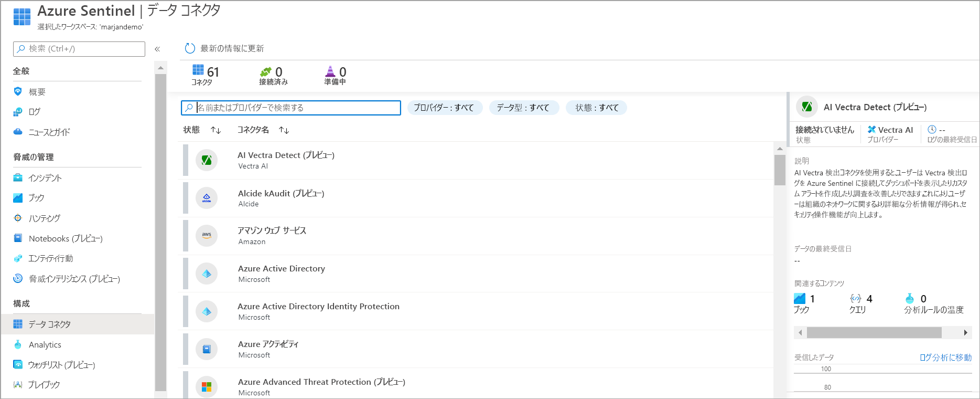Click the ウォッチリスト (プレビュー) icon
This screenshot has width=980, height=399.
point(18,364)
